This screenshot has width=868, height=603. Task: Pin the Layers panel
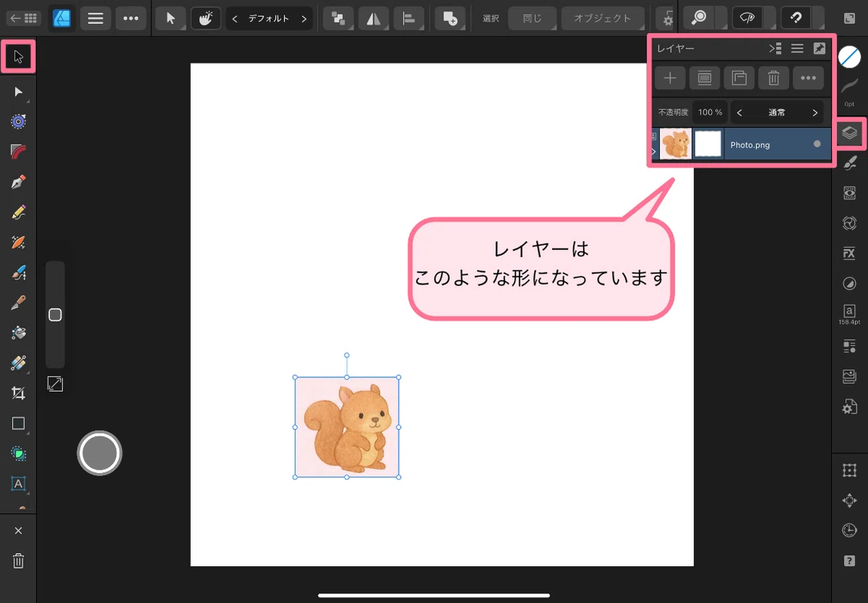[x=819, y=48]
